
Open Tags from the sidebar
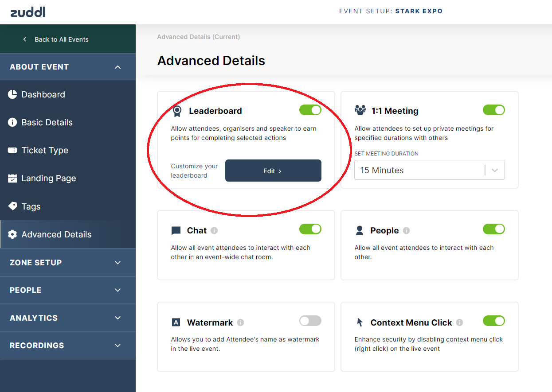point(68,206)
